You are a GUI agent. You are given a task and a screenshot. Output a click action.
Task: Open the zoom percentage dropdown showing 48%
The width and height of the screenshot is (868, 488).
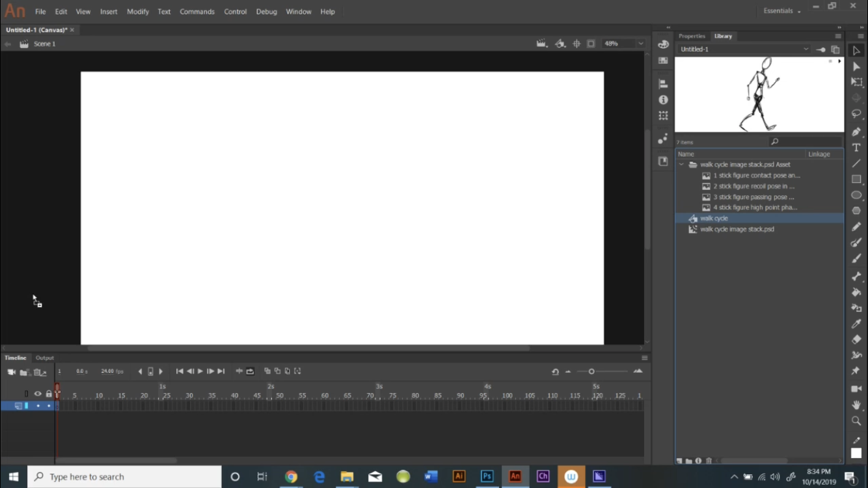[640, 44]
